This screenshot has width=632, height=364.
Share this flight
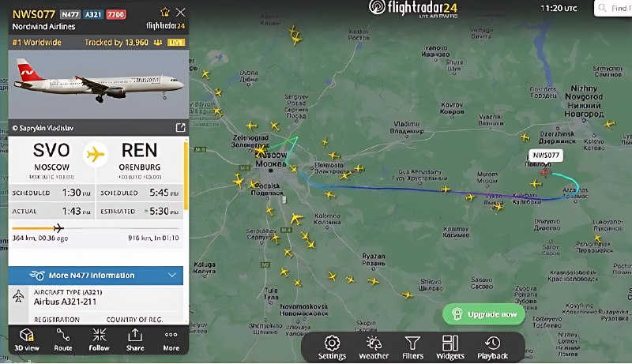tap(135, 340)
